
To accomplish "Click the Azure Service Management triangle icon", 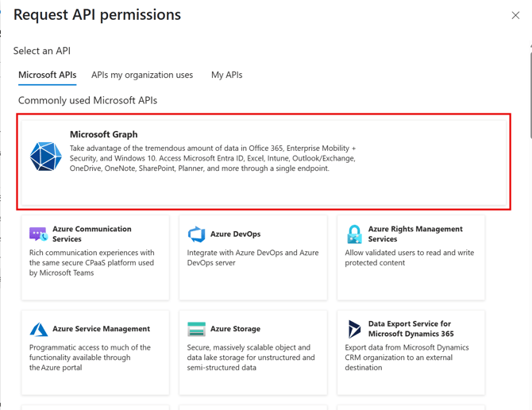I will [39, 329].
